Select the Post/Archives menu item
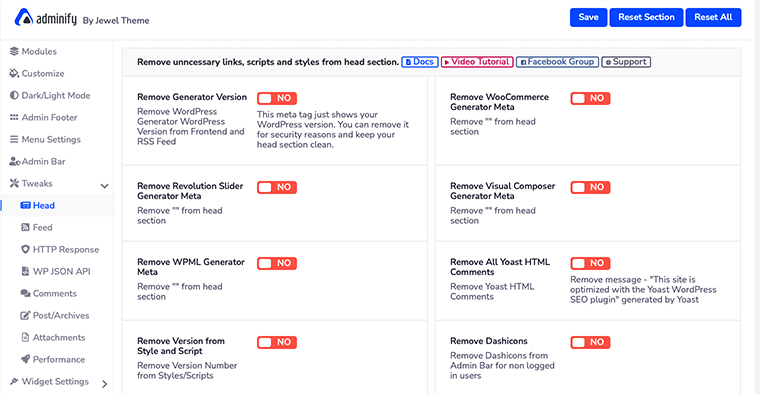The width and height of the screenshot is (760, 394). pyautogui.click(x=55, y=315)
